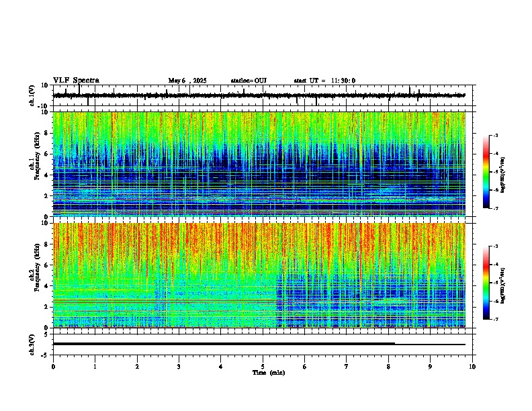Click the ch.1 spectrogram color scale bar
Viewport: 532px width, 411px height.
(486, 172)
